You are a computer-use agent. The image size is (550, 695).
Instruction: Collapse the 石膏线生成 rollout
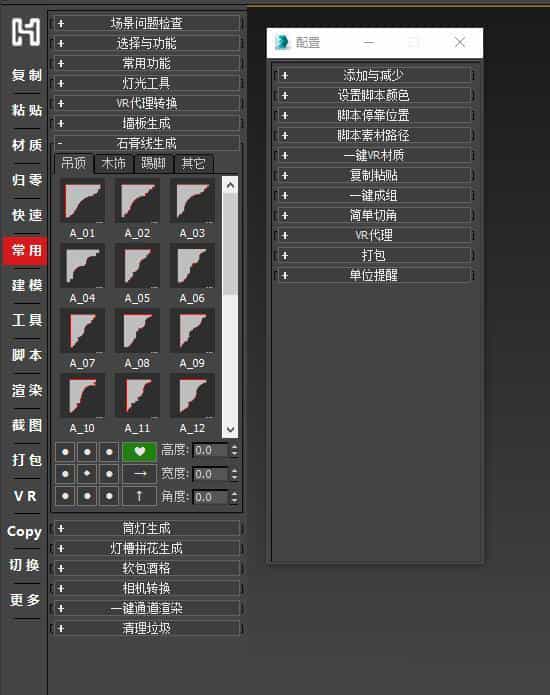147,143
